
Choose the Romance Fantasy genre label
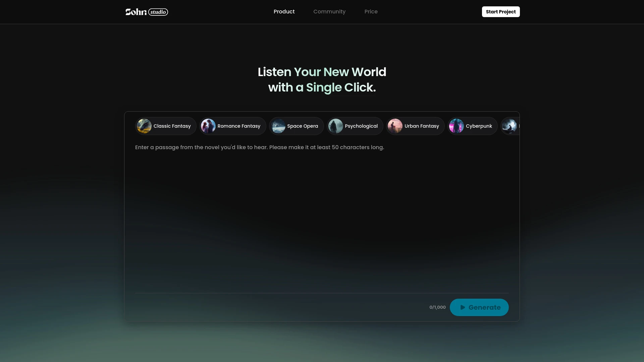(239, 126)
